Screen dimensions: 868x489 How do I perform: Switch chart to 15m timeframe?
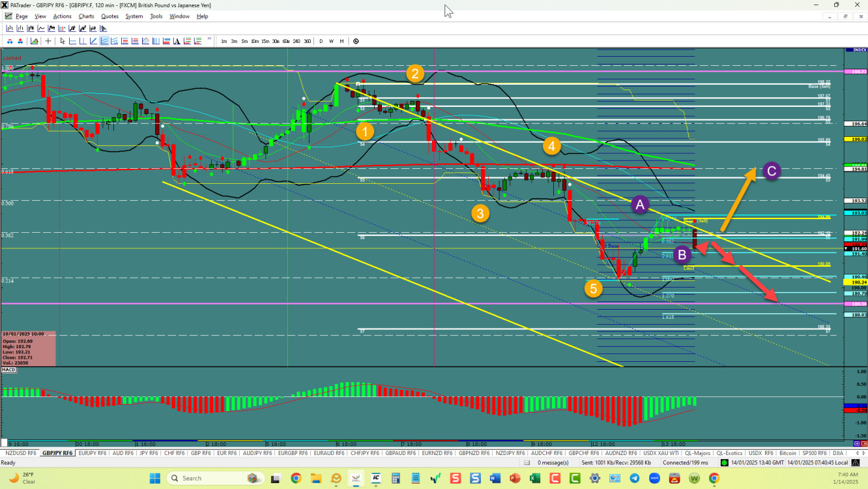(265, 41)
